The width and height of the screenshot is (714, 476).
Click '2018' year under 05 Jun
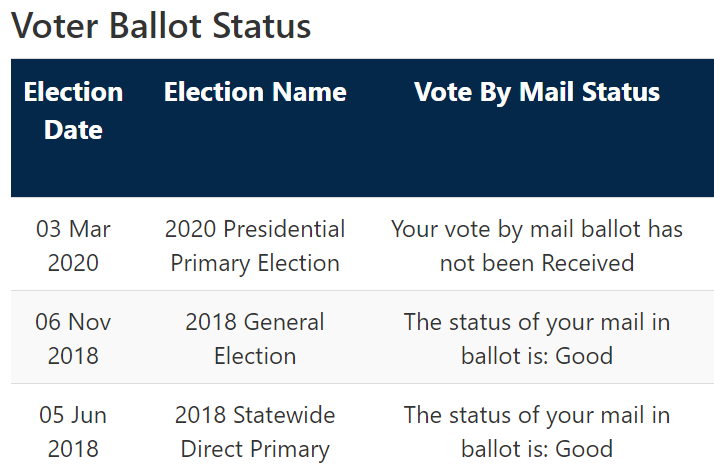pyautogui.click(x=73, y=449)
